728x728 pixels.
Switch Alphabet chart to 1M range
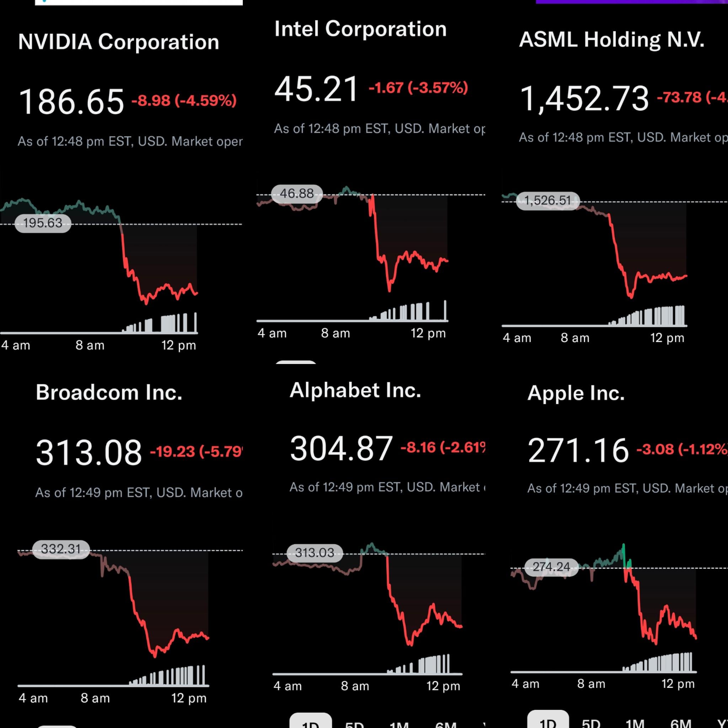coord(400,723)
